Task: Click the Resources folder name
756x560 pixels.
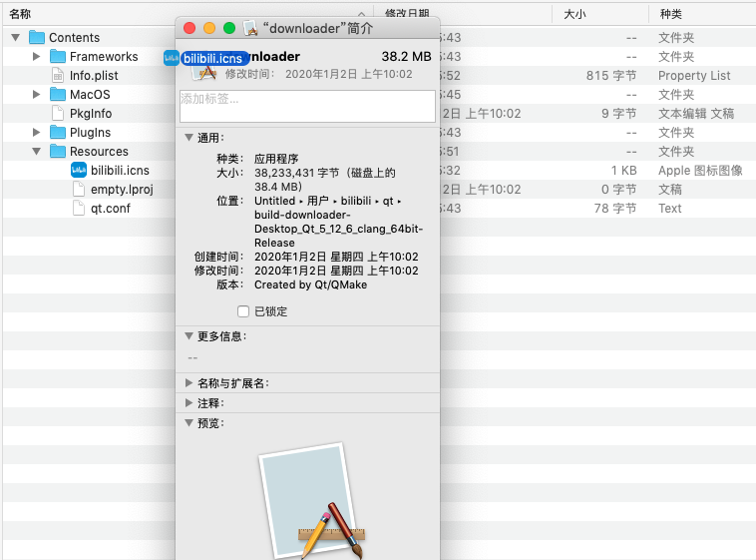Action: click(x=99, y=151)
